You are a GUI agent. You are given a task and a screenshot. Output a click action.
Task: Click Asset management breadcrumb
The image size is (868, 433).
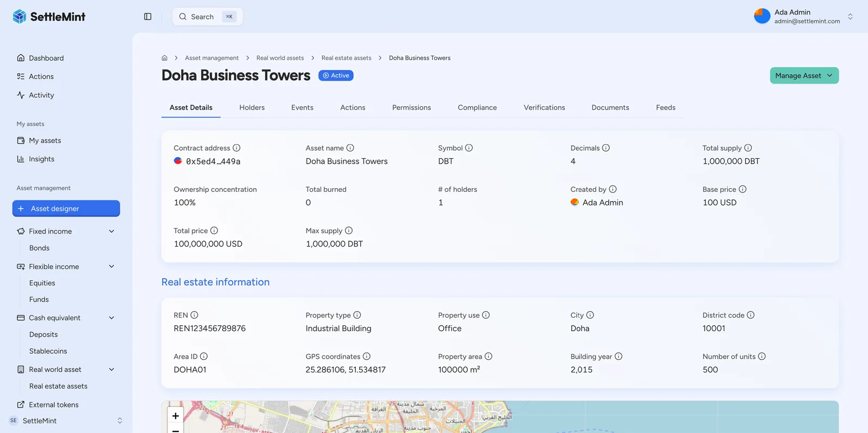[212, 58]
